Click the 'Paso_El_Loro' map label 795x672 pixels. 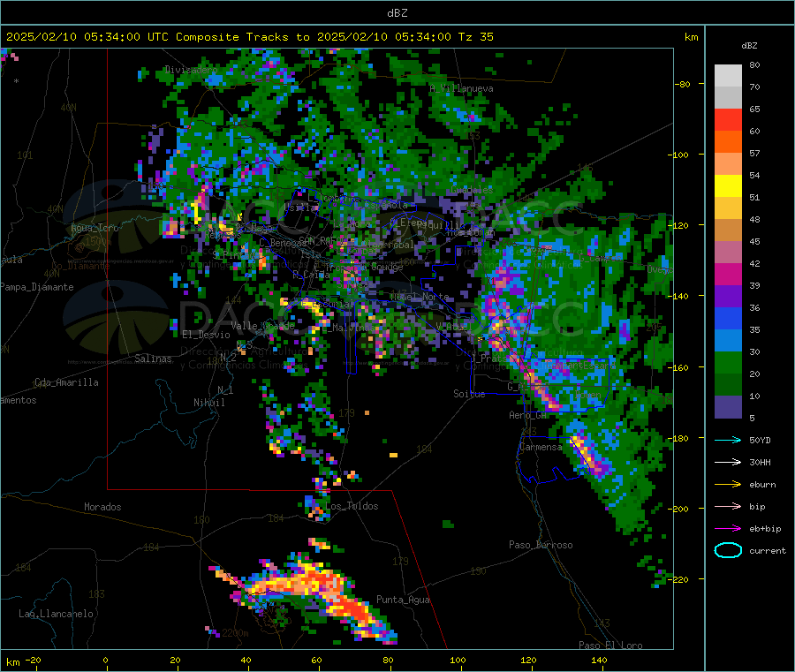[610, 646]
